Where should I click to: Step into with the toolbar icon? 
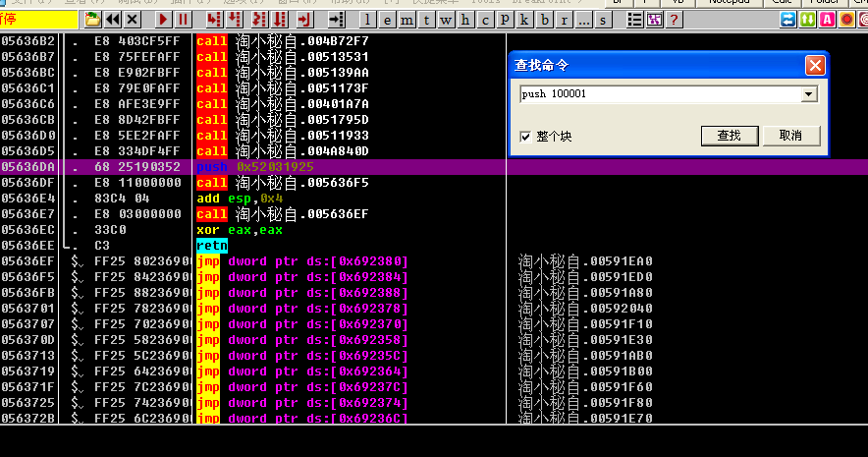point(214,20)
